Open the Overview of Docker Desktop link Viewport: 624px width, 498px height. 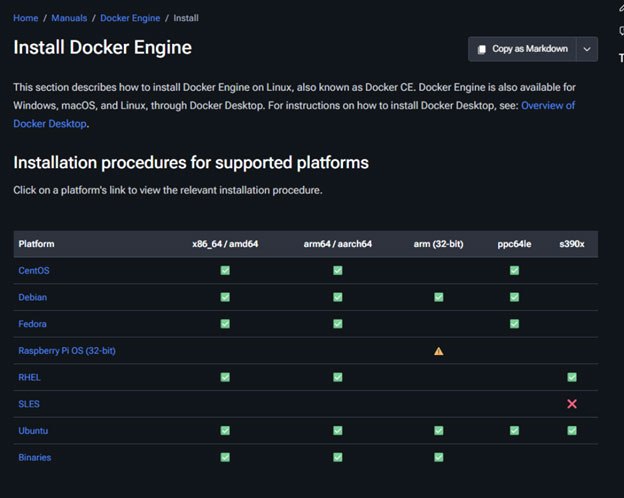tap(548, 105)
